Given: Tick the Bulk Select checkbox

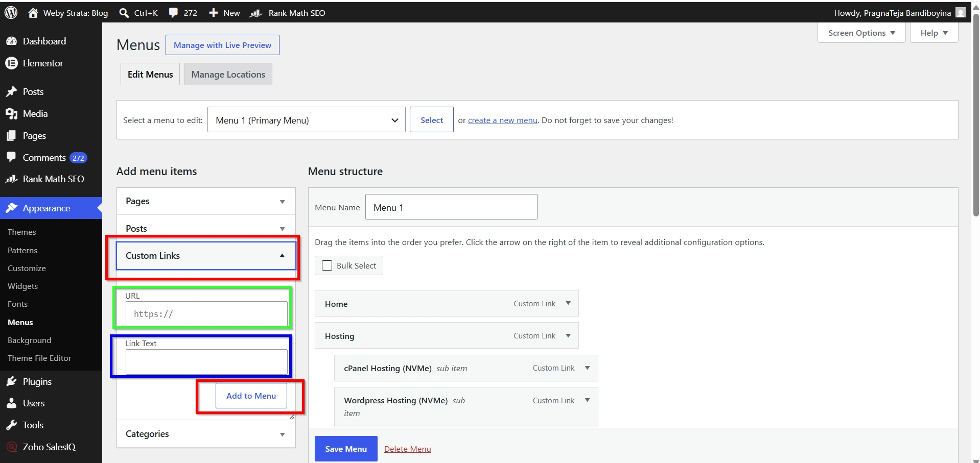Looking at the screenshot, I should [x=327, y=265].
